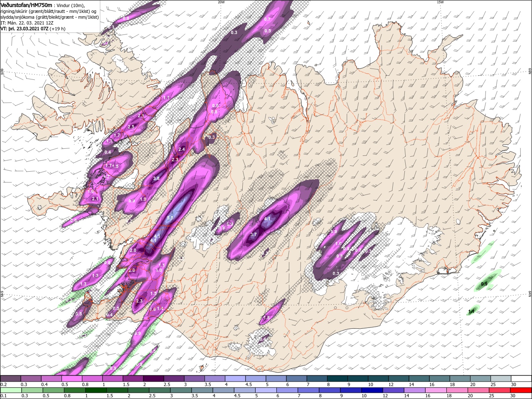Click the '(+19 h)' forecast offset
Image resolution: width=532 pixels, height=399 pixels.
tap(57, 29)
